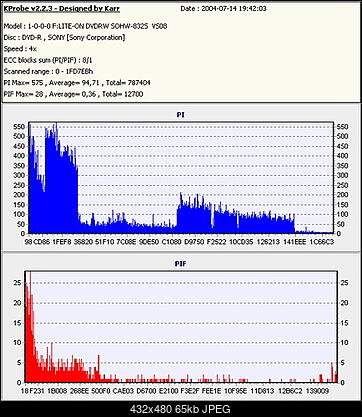This screenshot has height=417, width=362.
Task: Click PIF x-axis label "268EE"
Action: tap(79, 391)
